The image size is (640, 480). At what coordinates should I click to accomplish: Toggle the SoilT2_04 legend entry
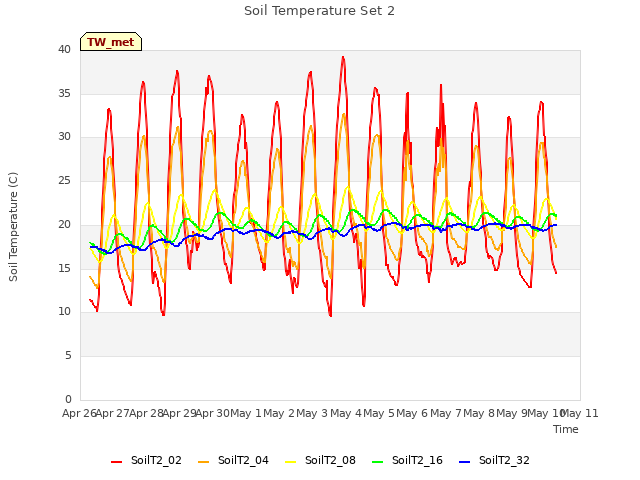pos(233,461)
